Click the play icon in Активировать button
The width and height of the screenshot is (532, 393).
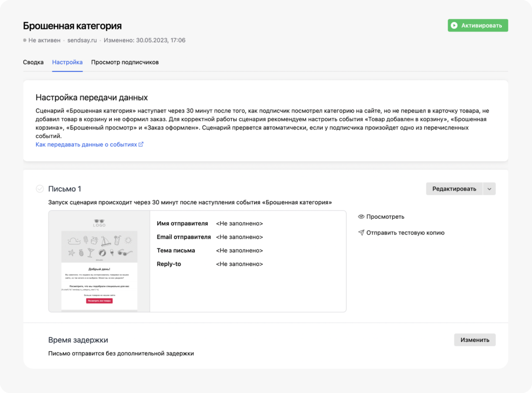click(454, 26)
